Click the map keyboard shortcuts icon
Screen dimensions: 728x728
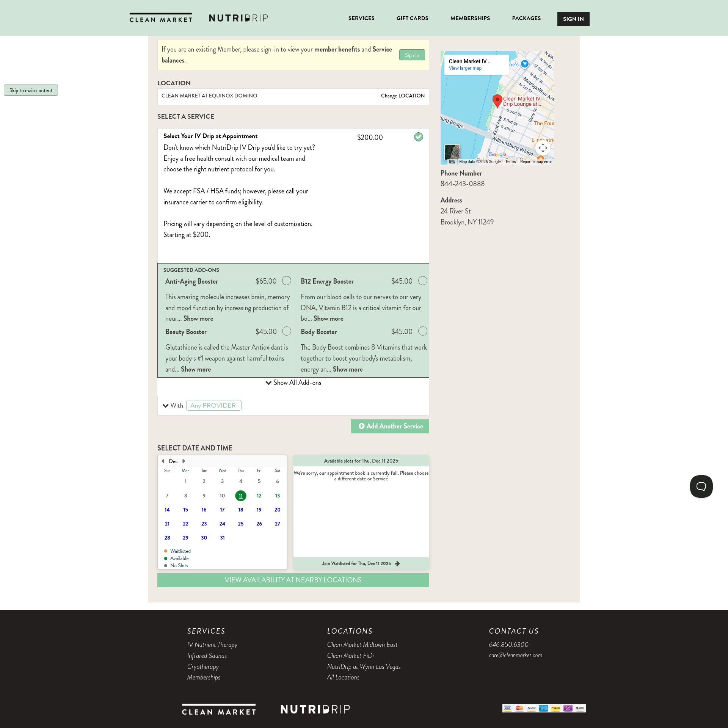[452, 162]
